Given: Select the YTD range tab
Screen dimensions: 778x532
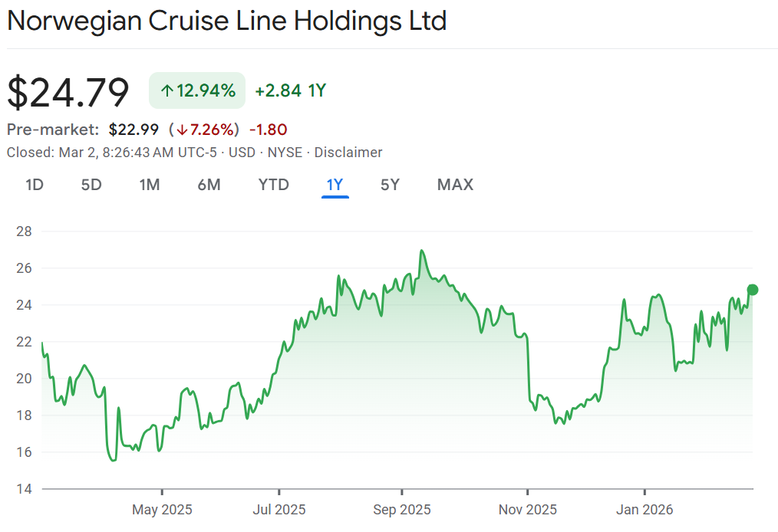Looking at the screenshot, I should click(273, 185).
